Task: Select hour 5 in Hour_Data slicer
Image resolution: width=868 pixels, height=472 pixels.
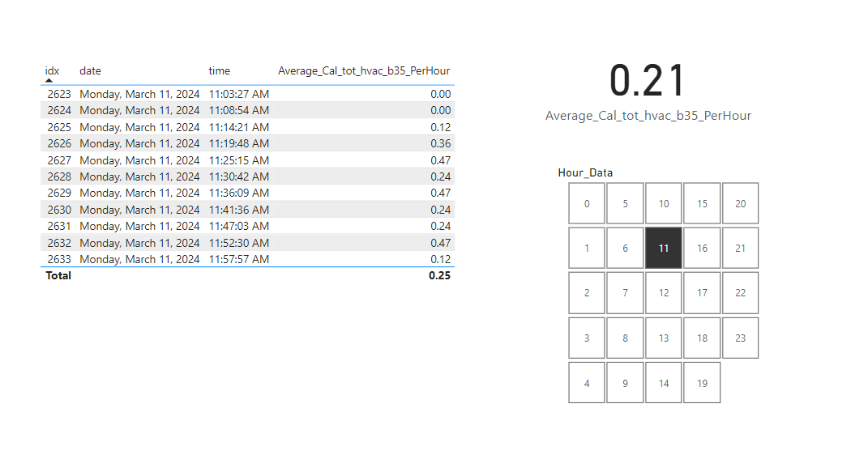Action: (625, 203)
